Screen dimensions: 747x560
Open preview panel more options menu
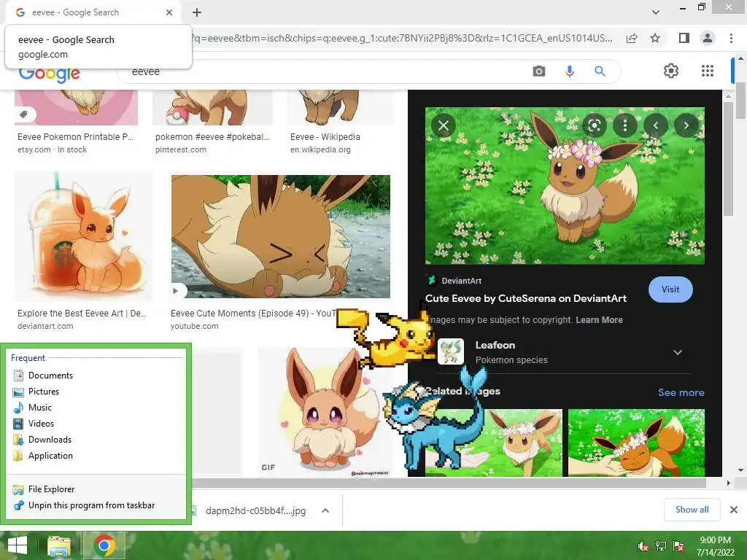pos(625,125)
